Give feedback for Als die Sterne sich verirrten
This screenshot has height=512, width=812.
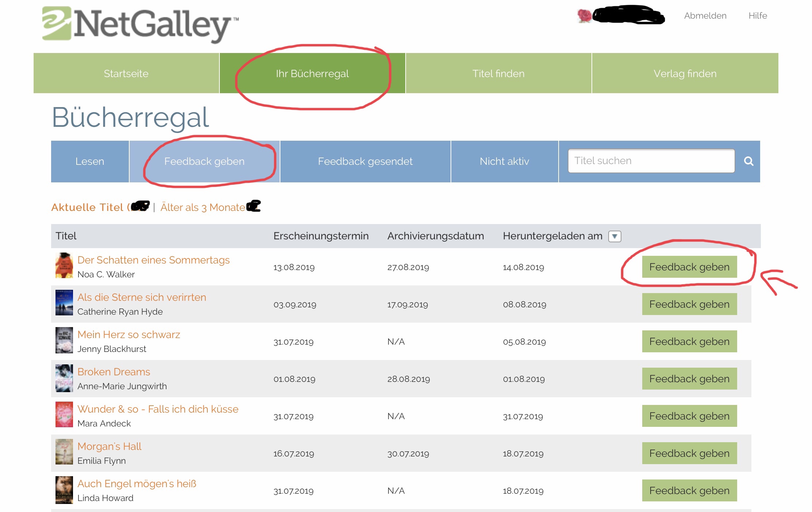click(x=689, y=304)
